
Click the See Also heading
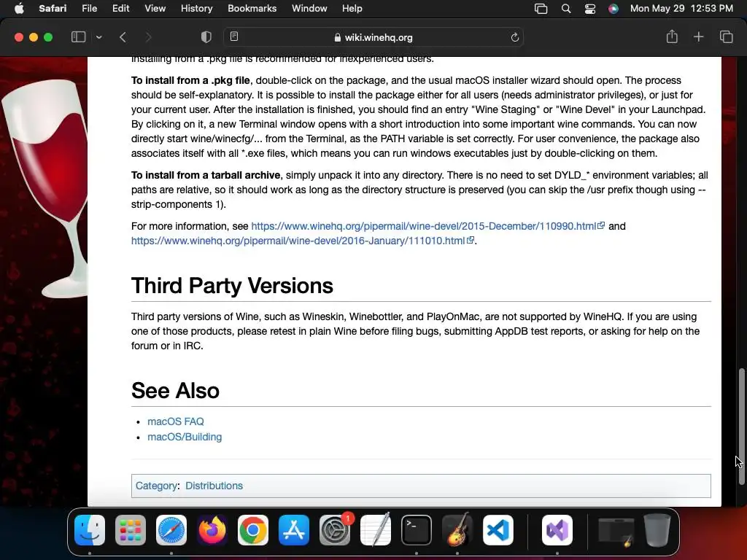tap(175, 391)
